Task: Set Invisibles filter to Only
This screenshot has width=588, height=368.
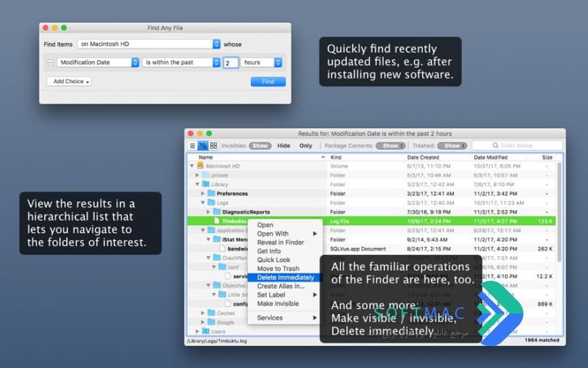Action: coord(306,146)
